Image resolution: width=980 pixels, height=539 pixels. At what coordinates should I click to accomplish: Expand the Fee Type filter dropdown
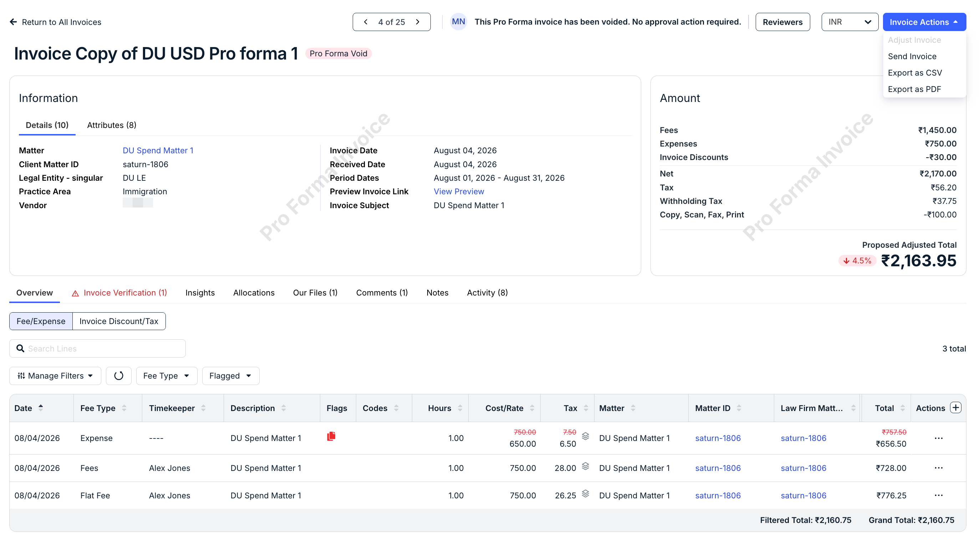pos(167,376)
